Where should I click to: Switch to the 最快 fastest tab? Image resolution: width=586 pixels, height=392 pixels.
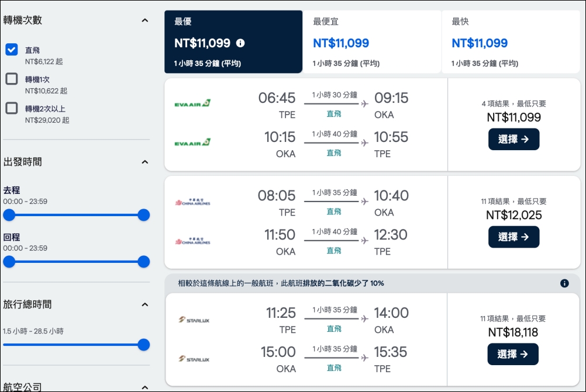510,42
